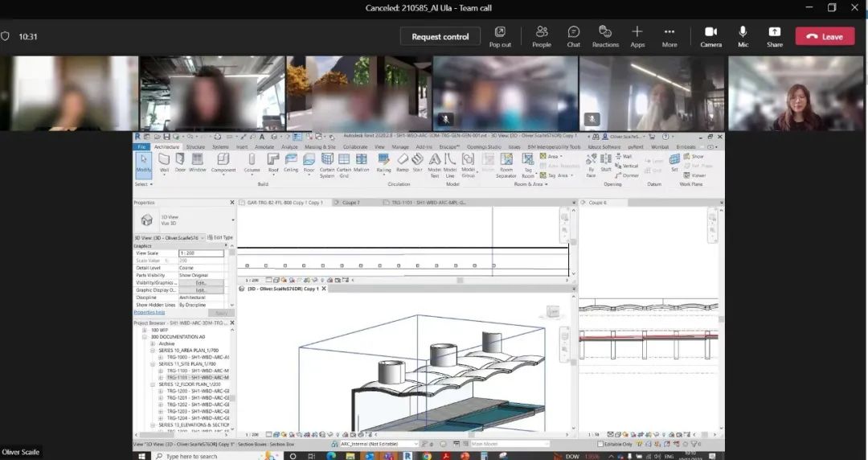
Task: Close the Project Browser panel
Action: tap(232, 322)
